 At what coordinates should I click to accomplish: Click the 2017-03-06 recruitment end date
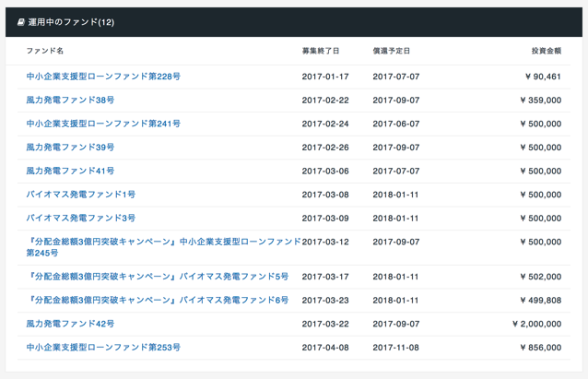325,172
